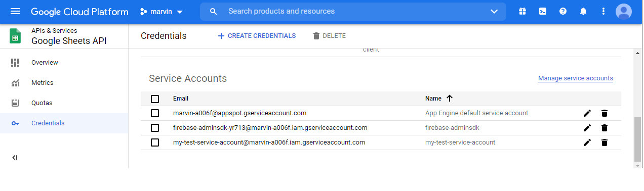Check the marvin-a006f@appspot row checkbox

click(155, 113)
